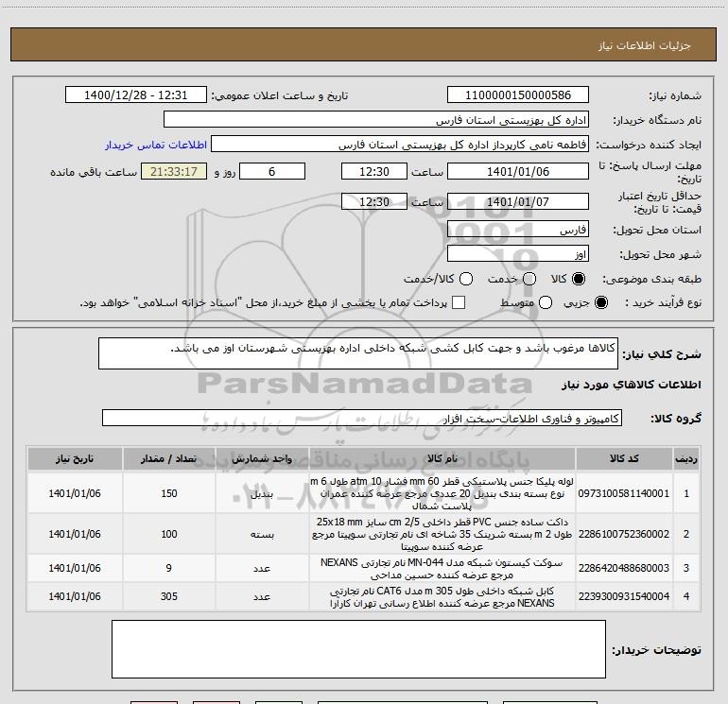
Task: Select the جزیی purchase type radio
Action: (x=600, y=302)
